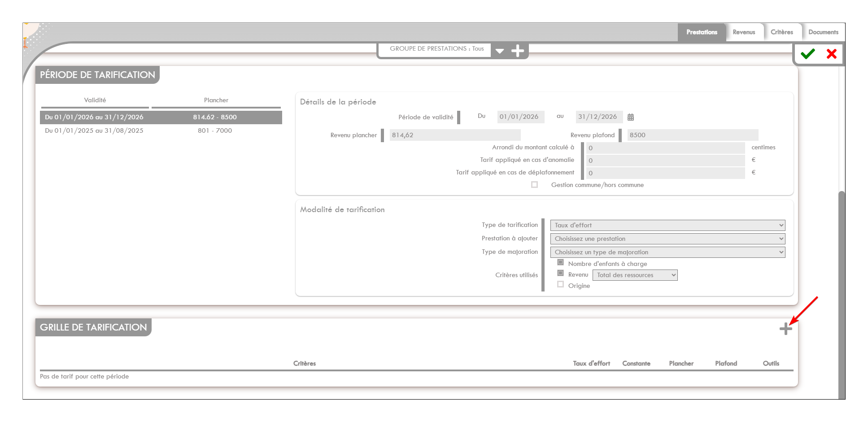Toggle Gestion commune/hors commune checkbox
This screenshot has height=422, width=868.
(534, 185)
